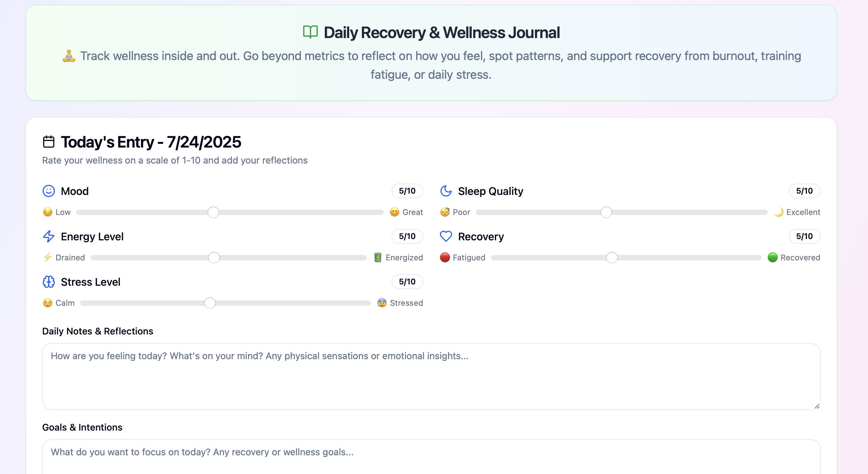Image resolution: width=868 pixels, height=474 pixels.
Task: Click the Recovery slider thumb
Action: (612, 258)
